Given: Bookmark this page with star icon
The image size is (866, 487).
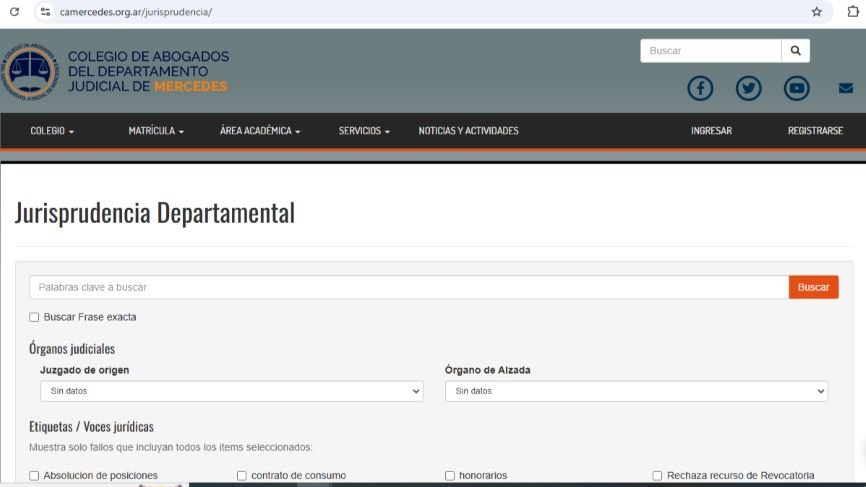Looking at the screenshot, I should (816, 12).
